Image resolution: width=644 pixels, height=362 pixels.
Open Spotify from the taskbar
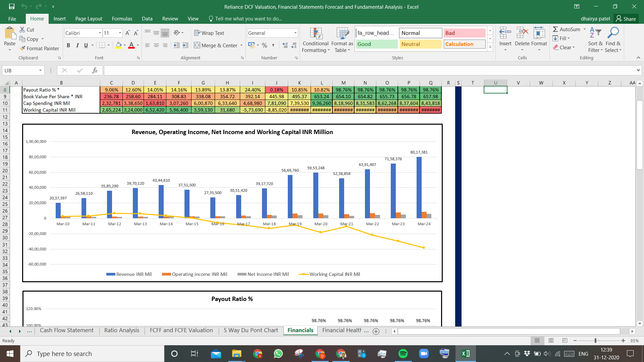pos(403,354)
